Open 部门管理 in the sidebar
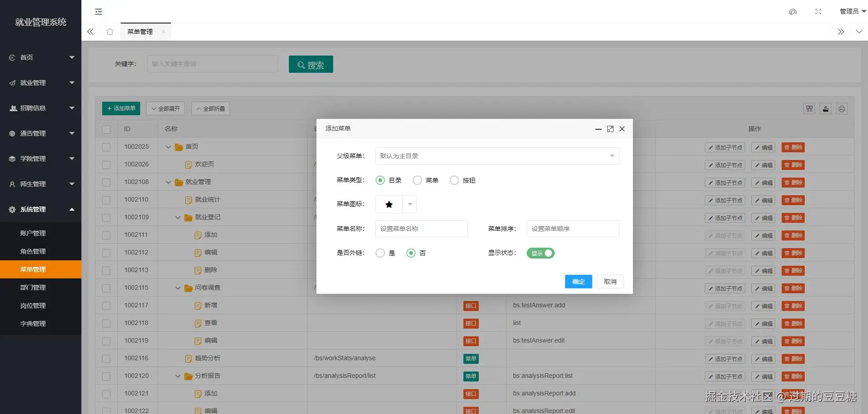Image resolution: width=868 pixels, height=414 pixels. coord(41,287)
